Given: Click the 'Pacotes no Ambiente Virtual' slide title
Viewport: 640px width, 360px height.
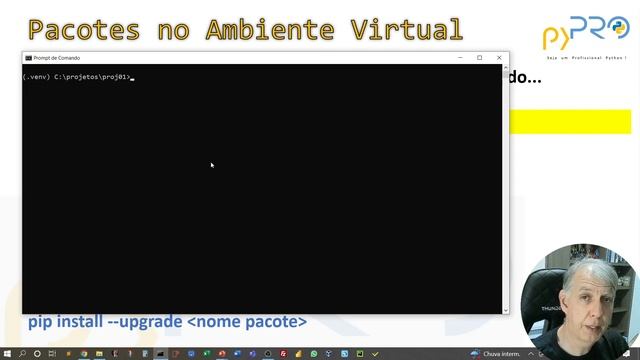Looking at the screenshot, I should click(245, 29).
